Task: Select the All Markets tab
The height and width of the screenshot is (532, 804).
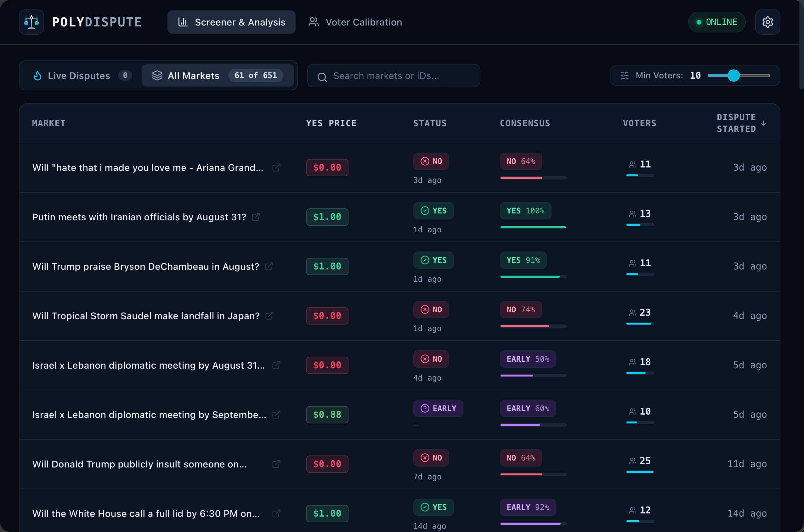Action: tap(218, 75)
